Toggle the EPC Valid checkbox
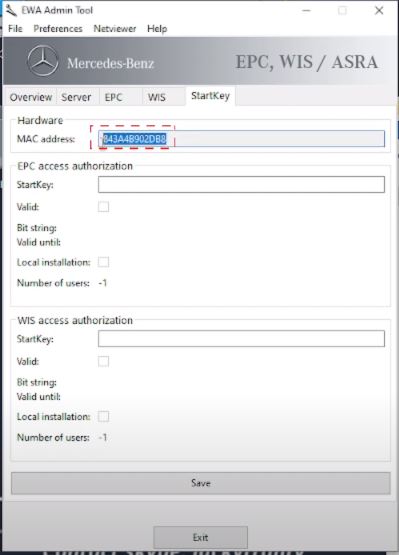The height and width of the screenshot is (555, 399). coord(103,207)
